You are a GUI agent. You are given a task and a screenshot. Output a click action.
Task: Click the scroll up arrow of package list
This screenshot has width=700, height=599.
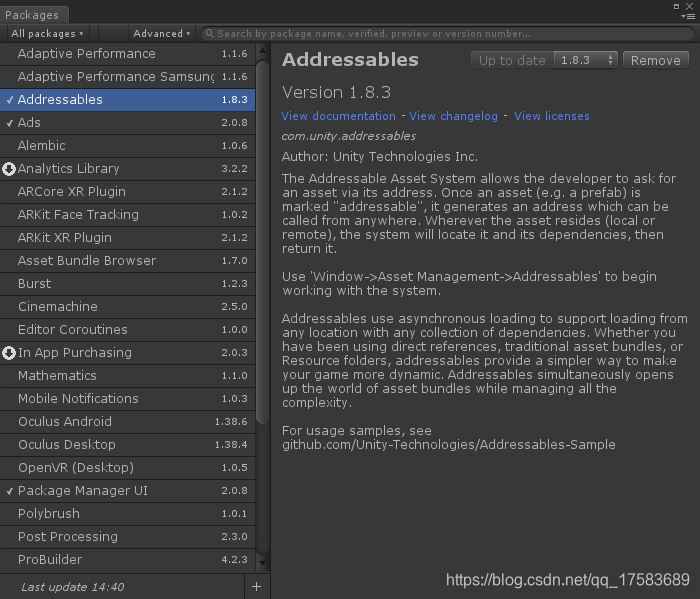point(262,50)
